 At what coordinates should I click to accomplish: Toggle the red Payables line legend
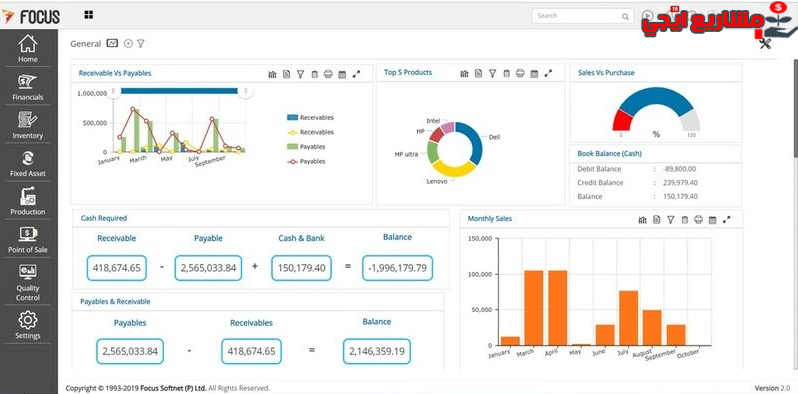306,161
